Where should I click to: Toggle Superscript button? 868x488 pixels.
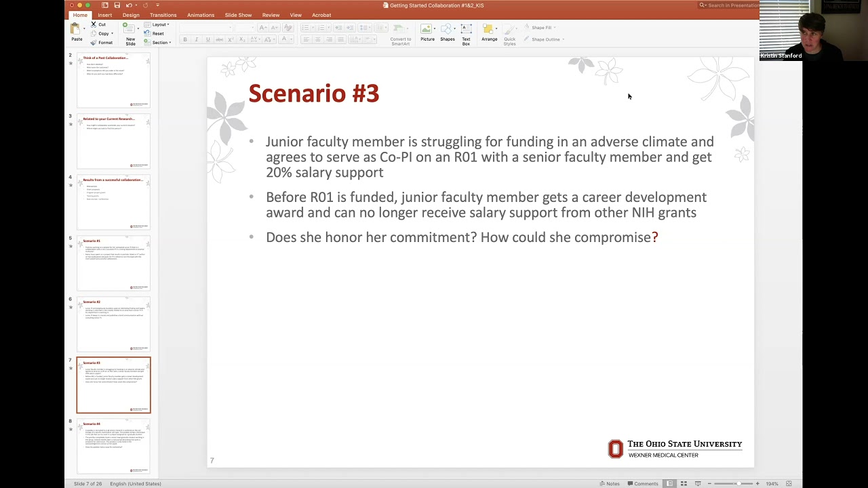(231, 39)
